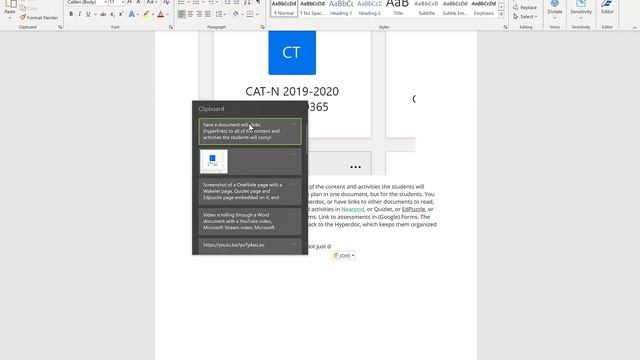Expand the Styles gallery more arrow
This screenshot has width=640, height=360.
[501, 15]
